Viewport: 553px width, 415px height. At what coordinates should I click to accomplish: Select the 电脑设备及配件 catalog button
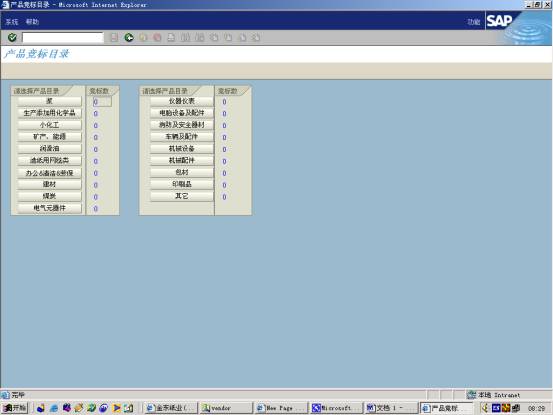[182, 113]
